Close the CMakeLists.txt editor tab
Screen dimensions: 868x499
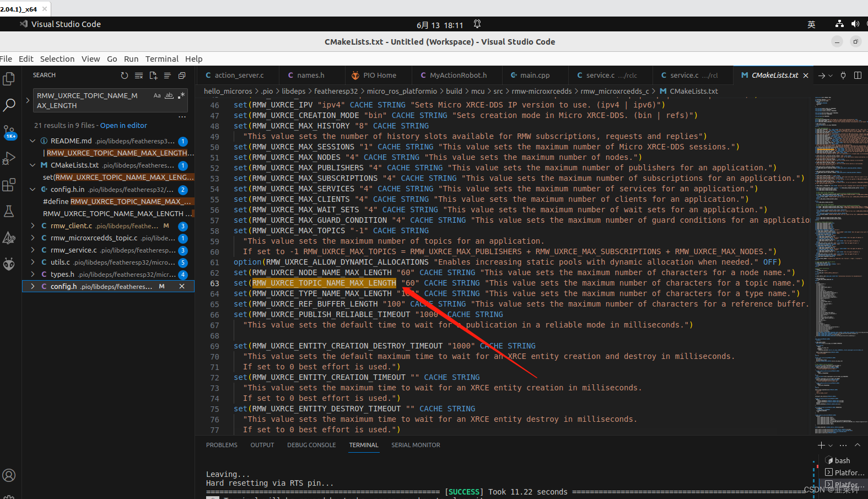(x=806, y=76)
